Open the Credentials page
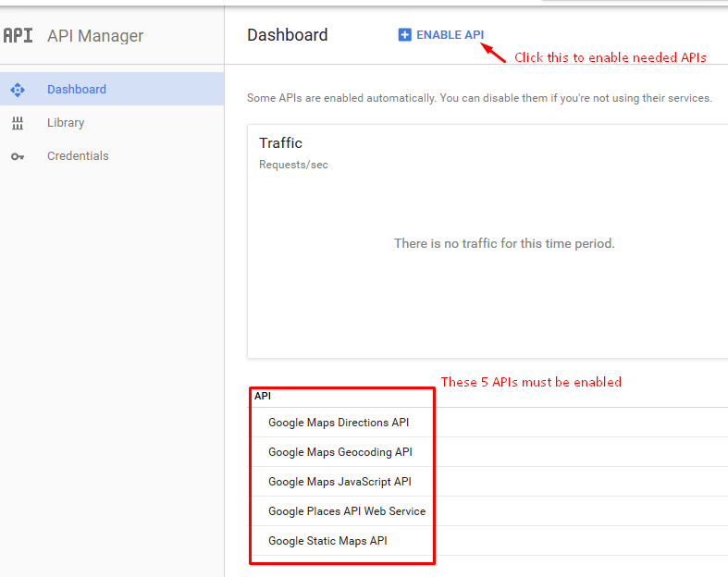This screenshot has width=728, height=577. 112,156
